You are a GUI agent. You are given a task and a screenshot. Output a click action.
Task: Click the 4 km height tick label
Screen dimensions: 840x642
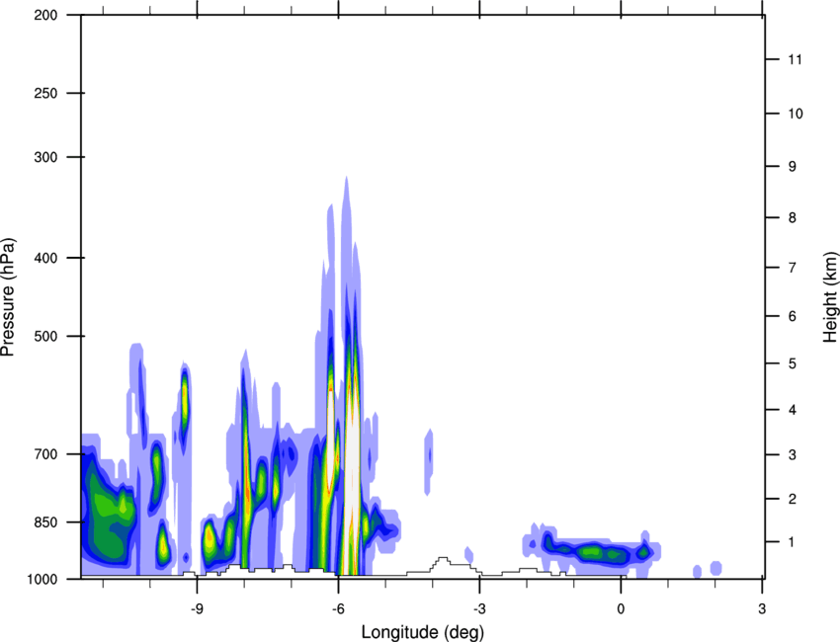[x=793, y=410]
